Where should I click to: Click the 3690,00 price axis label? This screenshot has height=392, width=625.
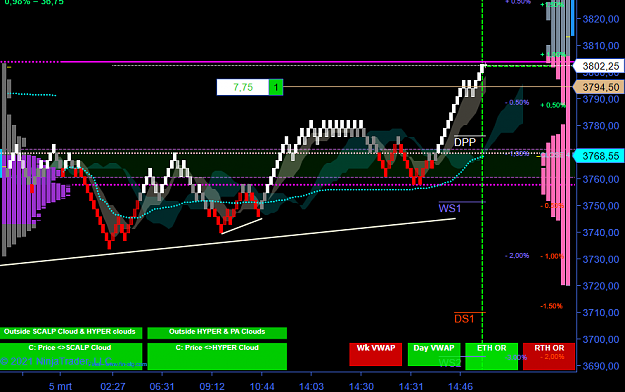(601, 366)
